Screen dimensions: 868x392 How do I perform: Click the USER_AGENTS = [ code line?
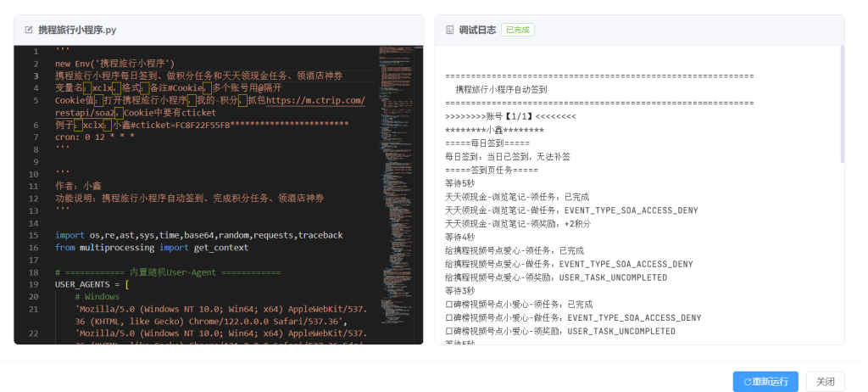click(92, 284)
